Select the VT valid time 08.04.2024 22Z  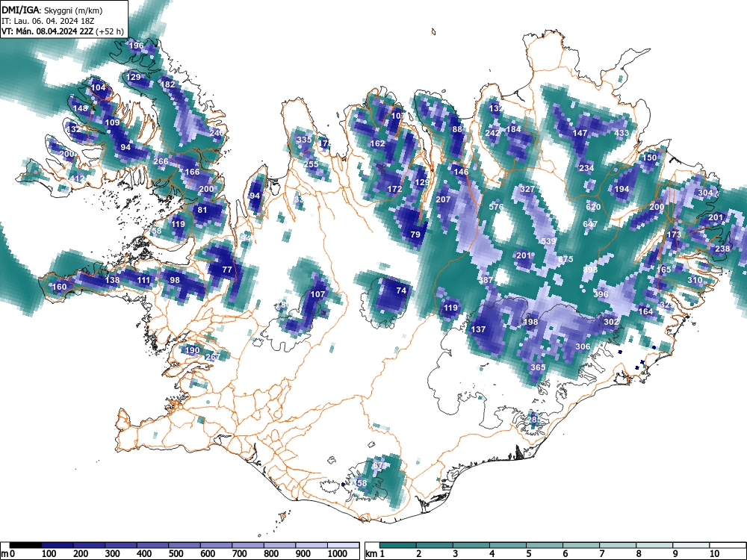(x=63, y=31)
